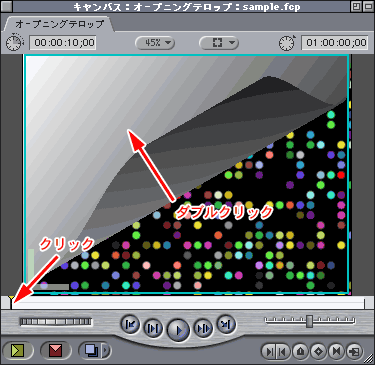The width and height of the screenshot is (375, 365).
Task: Open the view overlay pop-up menu
Action: coord(219,43)
